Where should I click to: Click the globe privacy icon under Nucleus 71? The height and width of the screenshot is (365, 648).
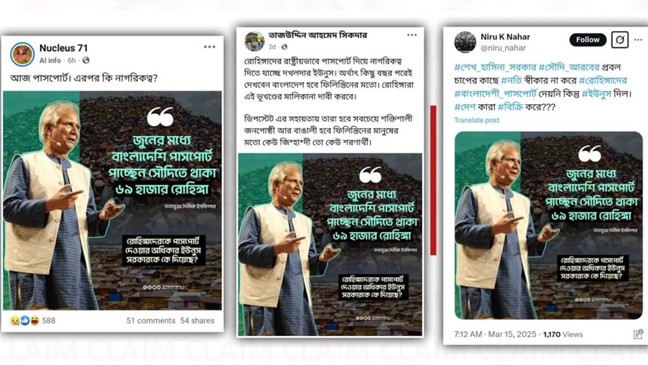coord(86,60)
